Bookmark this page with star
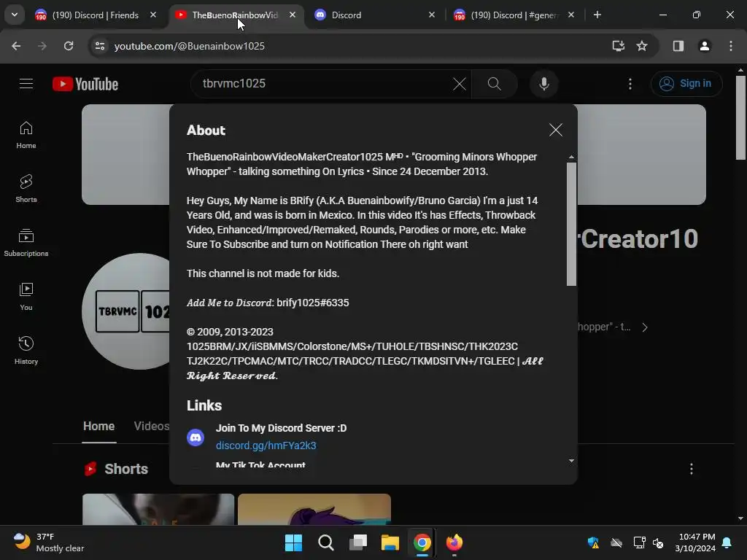This screenshot has height=560, width=747. coord(642,46)
